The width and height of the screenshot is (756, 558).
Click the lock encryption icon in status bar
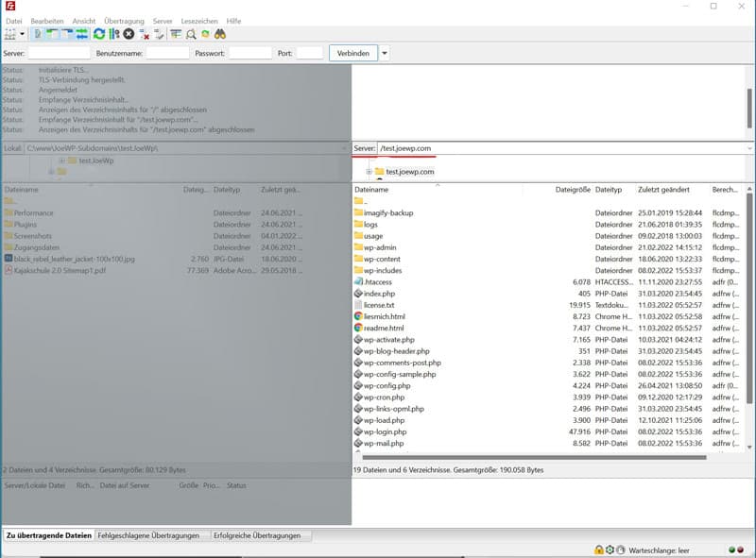click(x=599, y=550)
